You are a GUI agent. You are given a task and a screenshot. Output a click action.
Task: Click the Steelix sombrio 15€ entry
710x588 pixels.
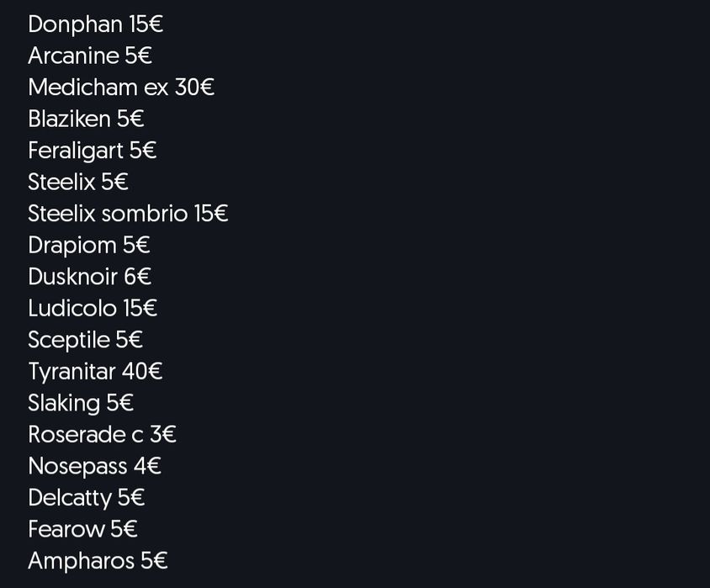pos(128,214)
